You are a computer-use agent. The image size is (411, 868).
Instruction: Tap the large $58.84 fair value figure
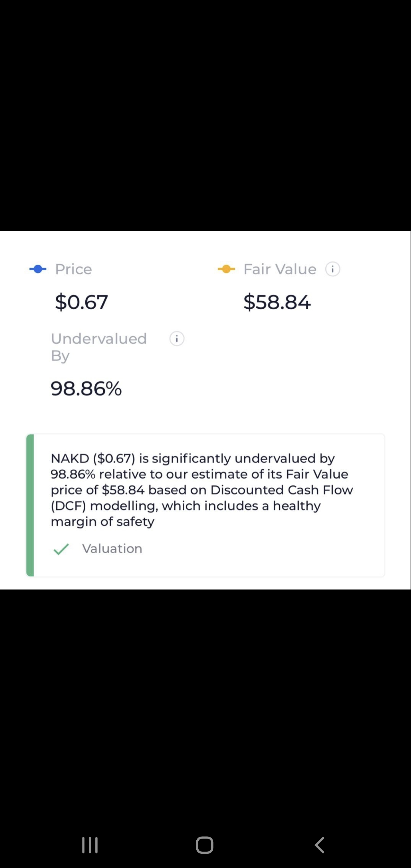277,302
